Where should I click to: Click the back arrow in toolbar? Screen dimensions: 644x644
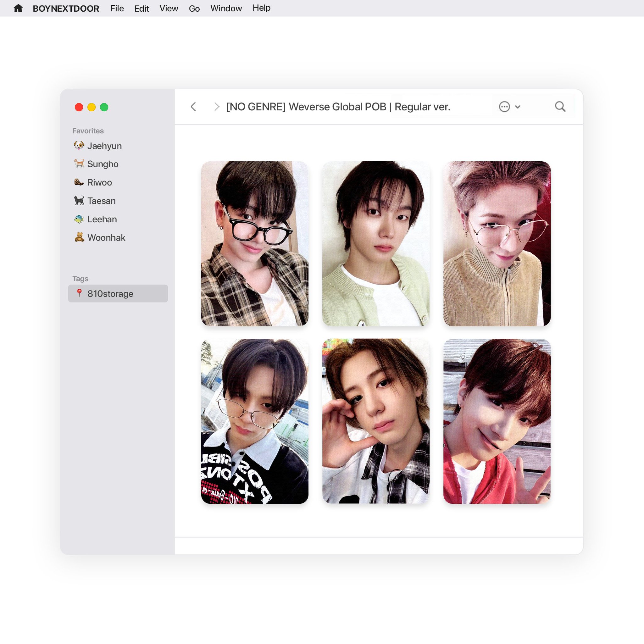[x=193, y=107]
